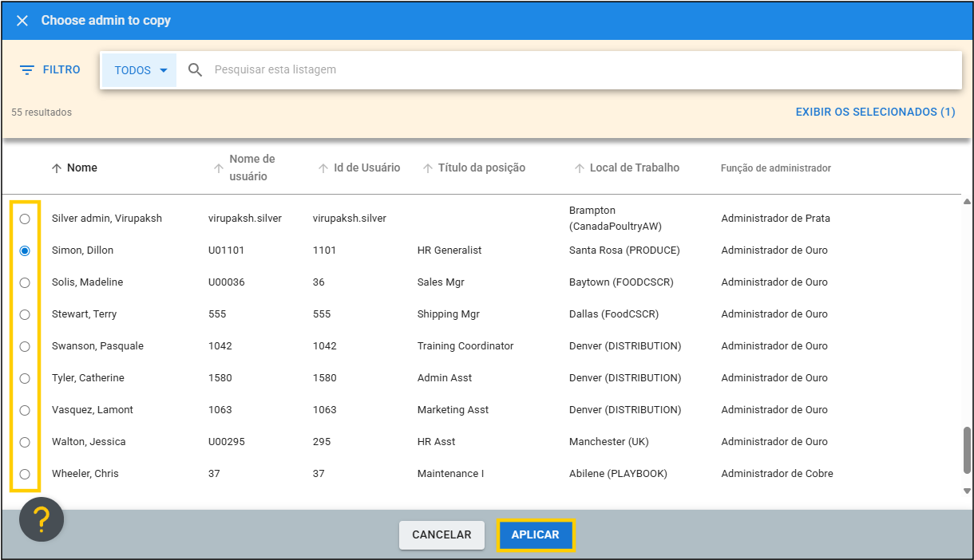Select radio button for Stewart, Terry
Viewport: 974px width, 560px height.
click(25, 314)
